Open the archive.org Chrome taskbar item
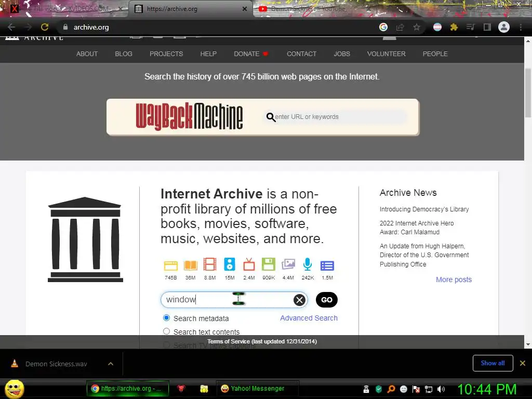This screenshot has width=532, height=399. [128, 389]
